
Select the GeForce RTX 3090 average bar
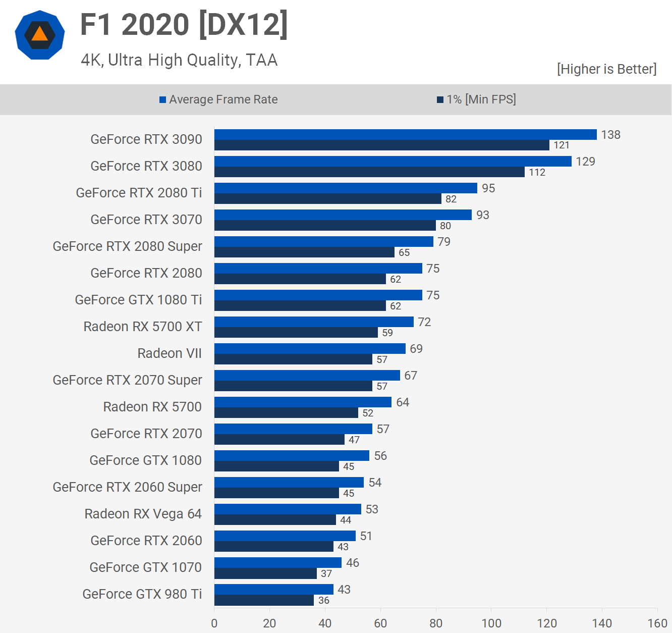pos(405,134)
